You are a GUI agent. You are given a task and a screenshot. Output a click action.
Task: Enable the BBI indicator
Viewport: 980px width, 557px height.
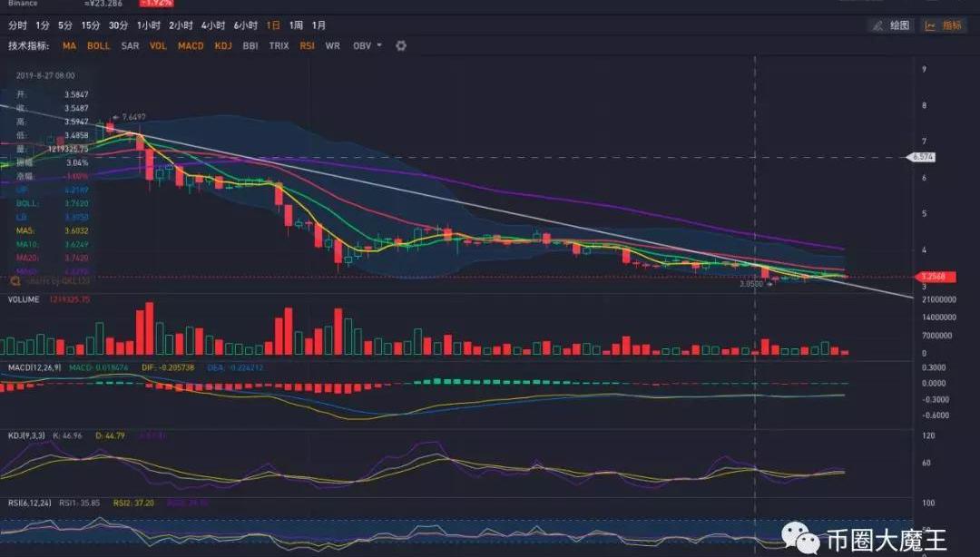tap(250, 45)
